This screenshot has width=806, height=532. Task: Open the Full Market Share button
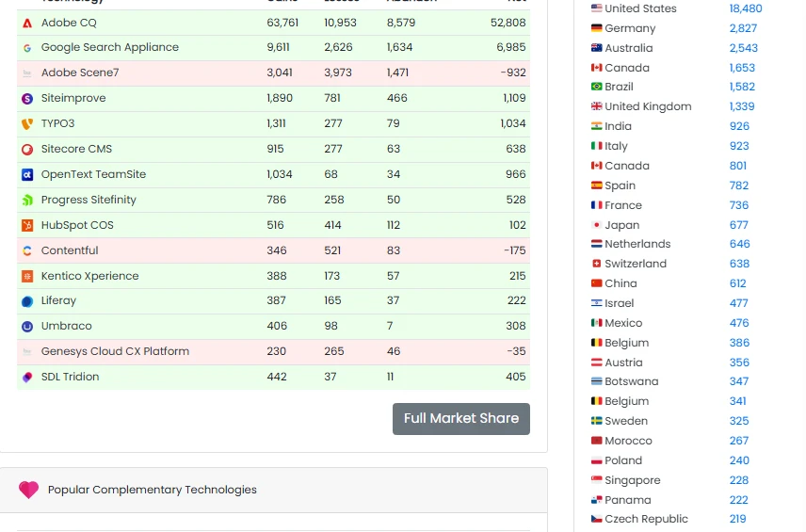(x=461, y=419)
